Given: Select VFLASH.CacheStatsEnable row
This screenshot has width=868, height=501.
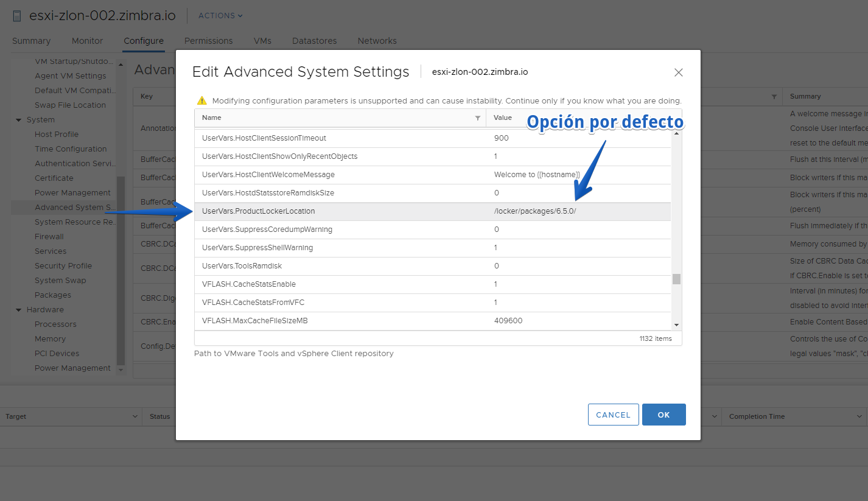Looking at the screenshot, I should click(x=433, y=284).
